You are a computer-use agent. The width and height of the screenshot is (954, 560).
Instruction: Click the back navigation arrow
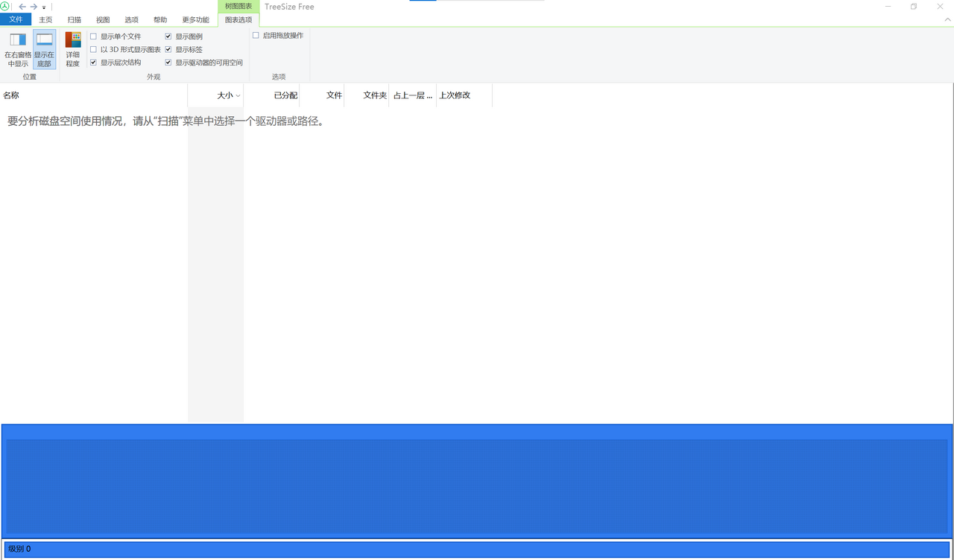[x=22, y=6]
